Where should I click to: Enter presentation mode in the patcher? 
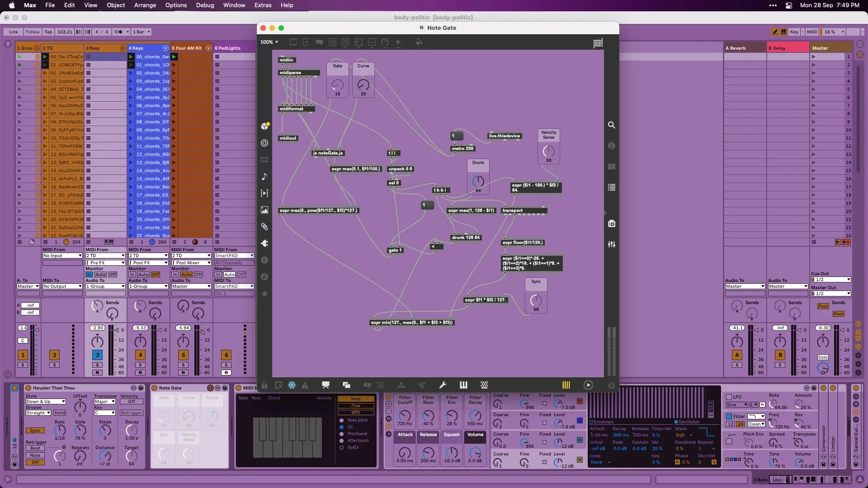point(325,385)
